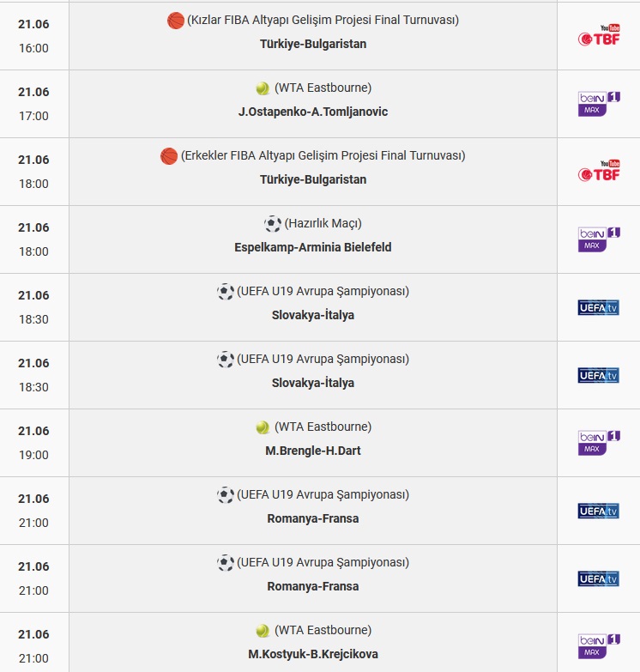
Task: Click tennis ball icon above J.Ostapenko-A.Tomljanovic
Action: [263, 88]
